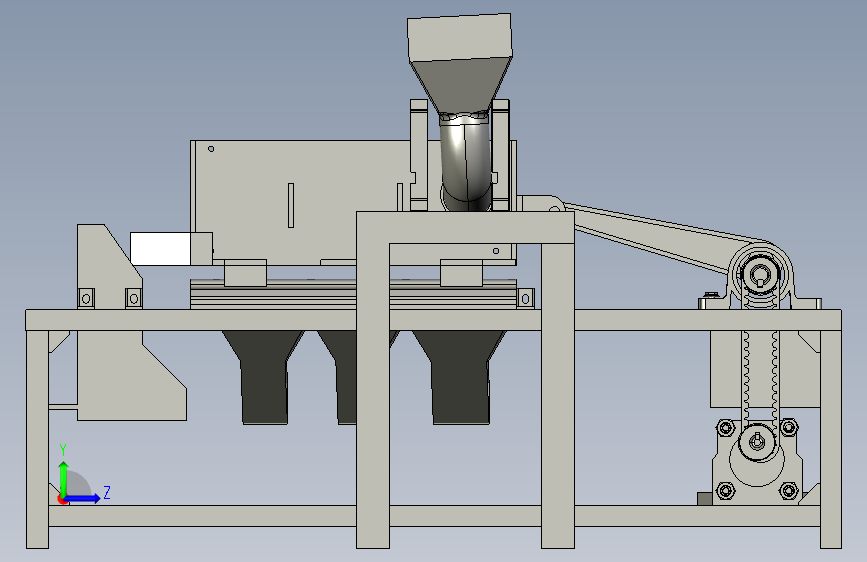Select the top-left bolt on the motor mount

[x=725, y=428]
